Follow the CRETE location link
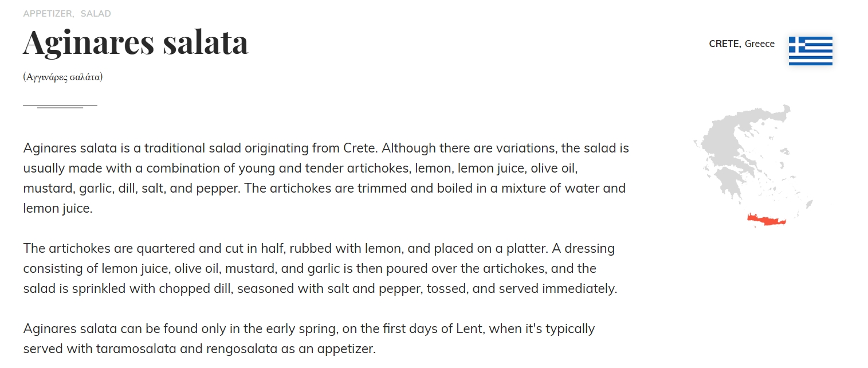 (x=724, y=44)
